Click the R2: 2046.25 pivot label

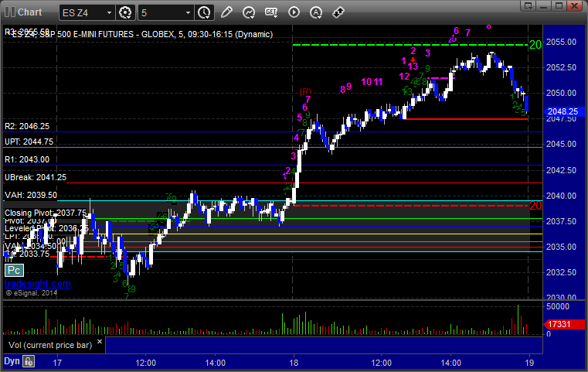27,127
